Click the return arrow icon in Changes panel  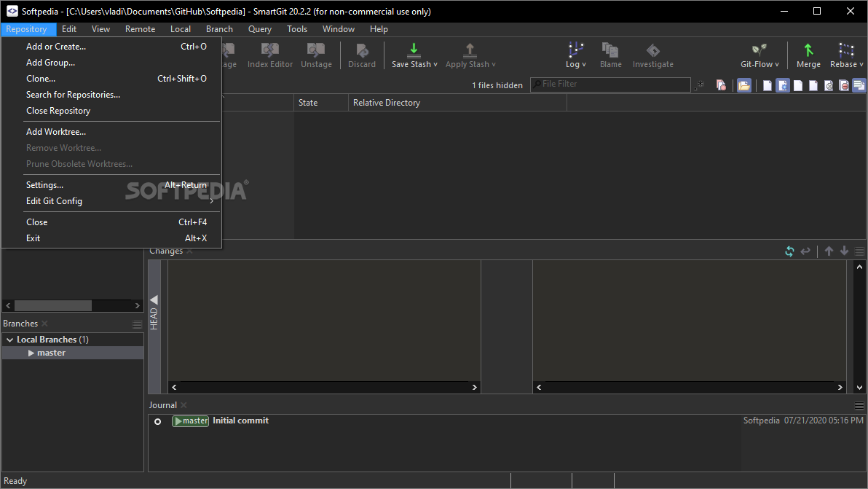point(805,251)
